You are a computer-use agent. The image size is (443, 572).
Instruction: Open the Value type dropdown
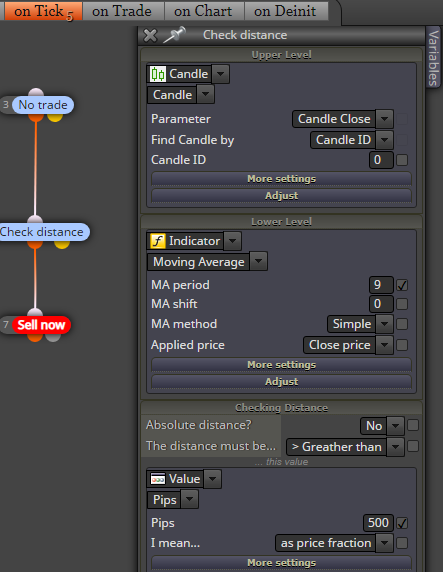coord(213,479)
